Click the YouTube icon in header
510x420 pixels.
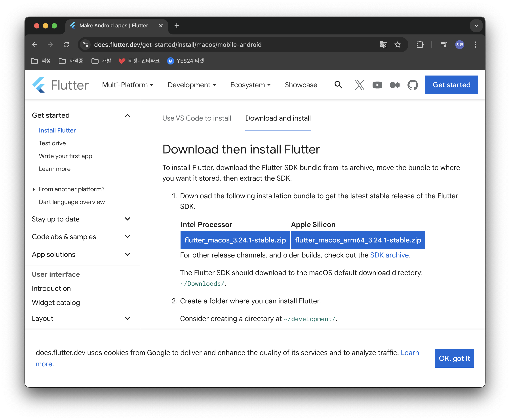377,85
